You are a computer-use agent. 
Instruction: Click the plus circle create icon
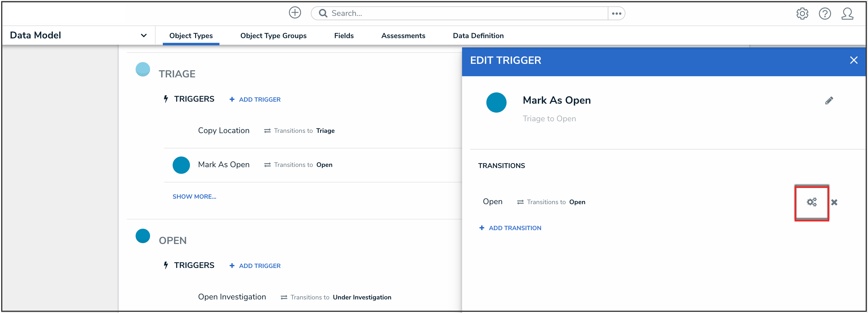coord(295,13)
